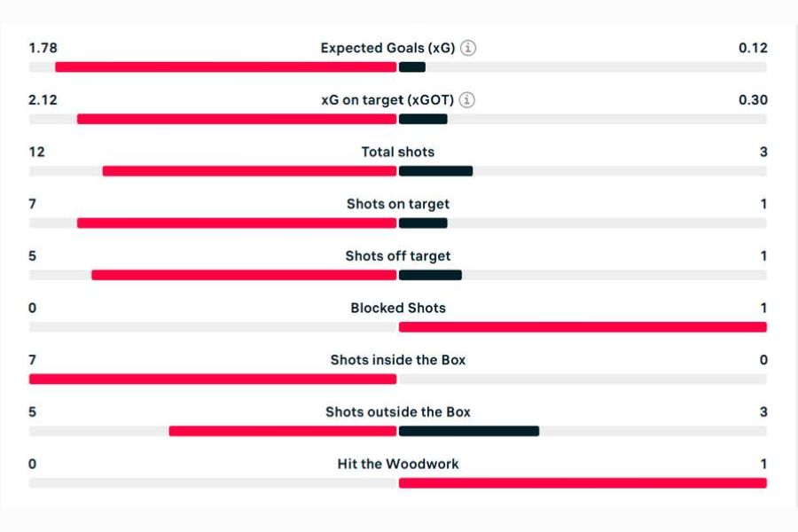Click the Expected Goals (xG) label
The image size is (798, 532).
coord(387,48)
